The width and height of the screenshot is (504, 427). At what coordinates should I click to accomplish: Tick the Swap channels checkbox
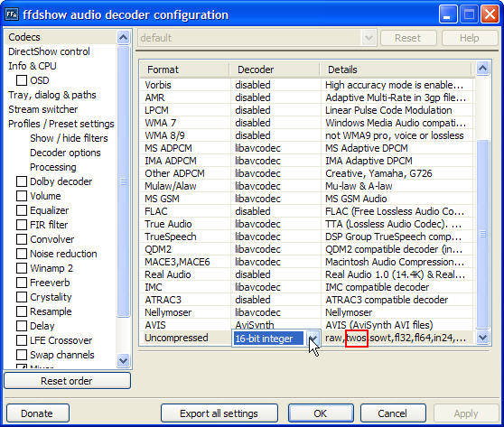click(x=22, y=355)
